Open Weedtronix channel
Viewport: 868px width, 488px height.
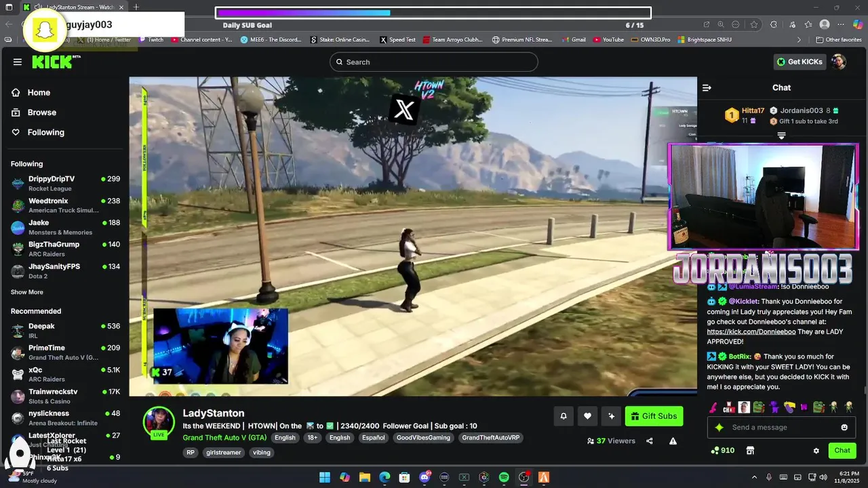click(65, 205)
